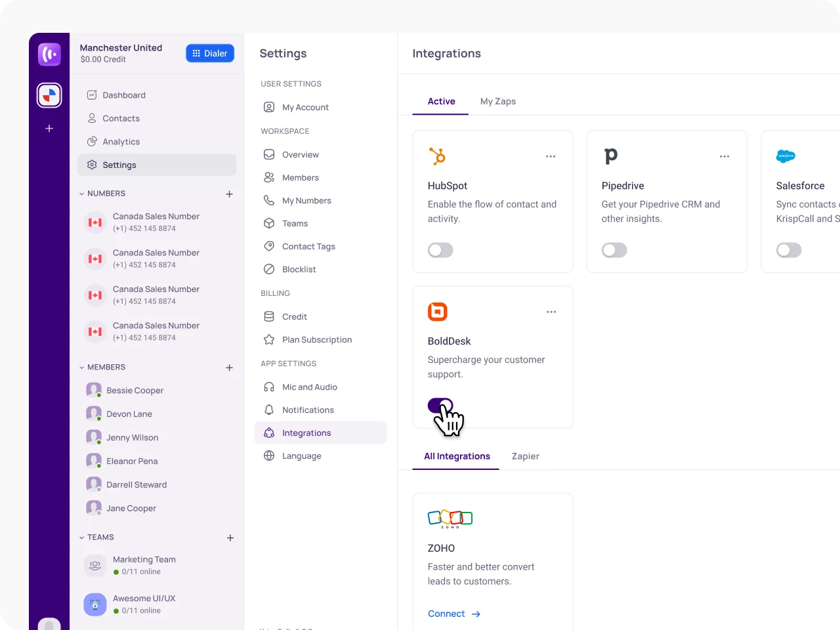The image size is (840, 630).
Task: Add a new workspace with plus icon
Action: tap(49, 129)
